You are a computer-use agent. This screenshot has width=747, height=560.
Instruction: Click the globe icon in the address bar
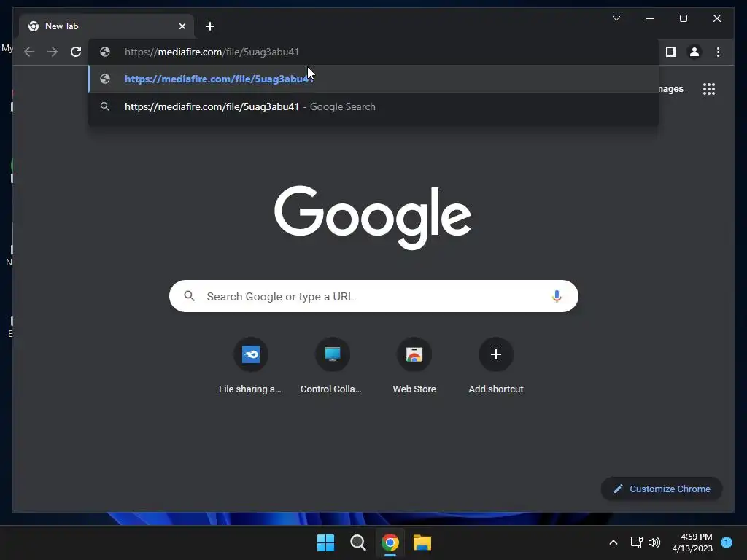click(105, 52)
